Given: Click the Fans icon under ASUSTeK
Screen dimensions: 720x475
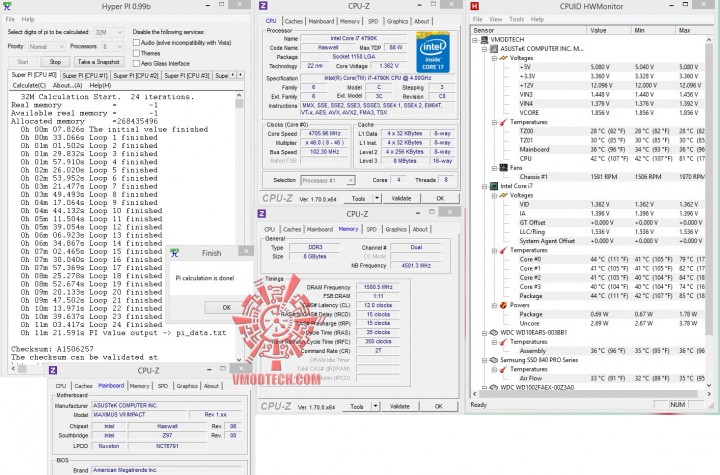Looking at the screenshot, I should (503, 168).
